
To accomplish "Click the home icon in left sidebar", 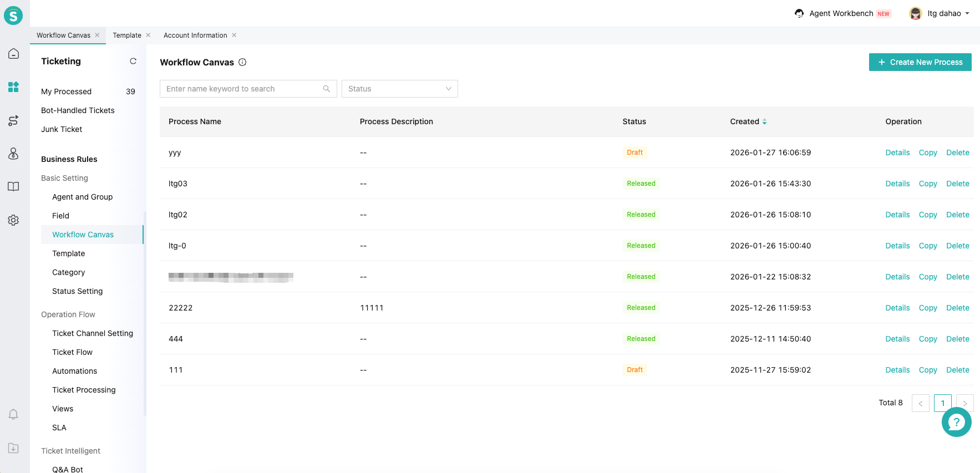I will tap(13, 54).
